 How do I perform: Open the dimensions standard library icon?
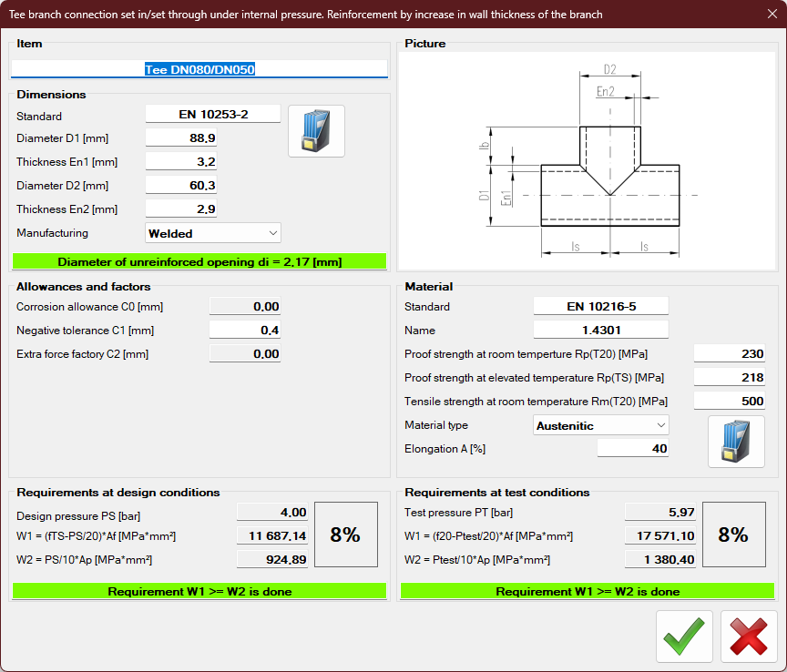pyautogui.click(x=316, y=131)
